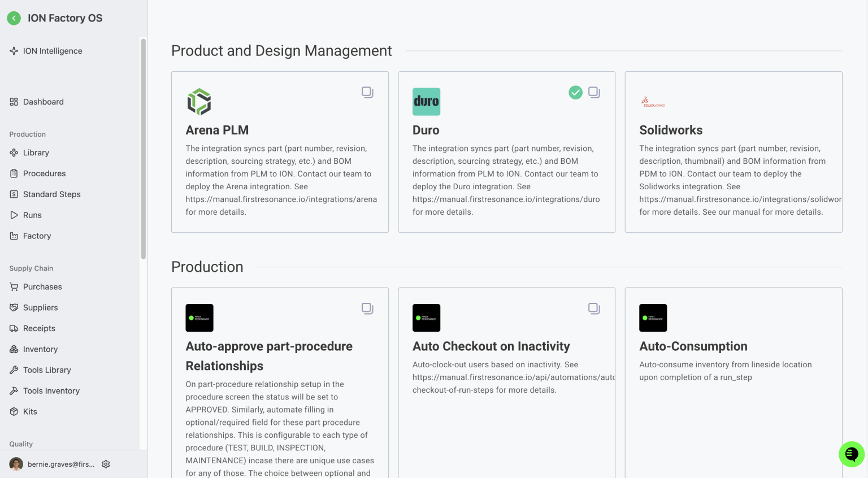Click Auto-approve part-procedure Relationships title
This screenshot has height=478, width=868.
pos(269,356)
